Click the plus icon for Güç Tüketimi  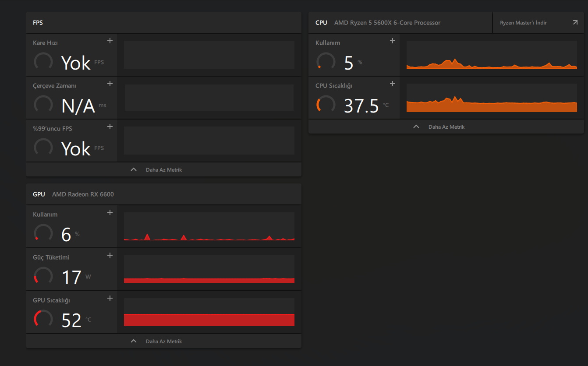tap(110, 255)
